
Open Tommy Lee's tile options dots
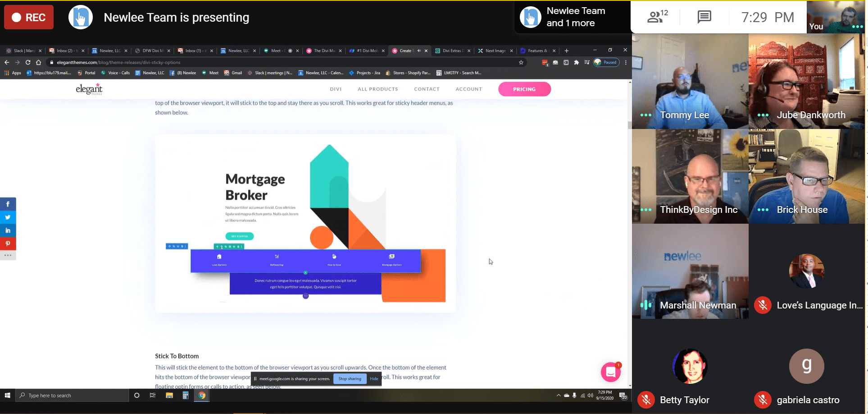645,115
